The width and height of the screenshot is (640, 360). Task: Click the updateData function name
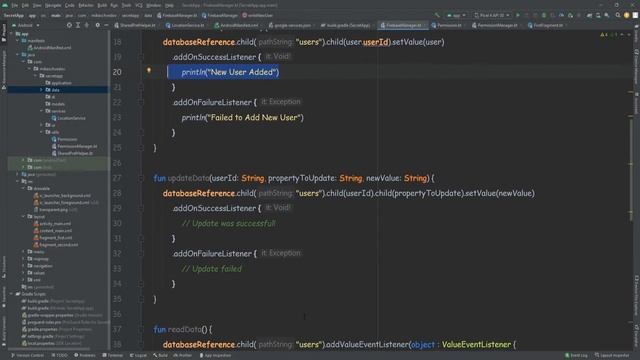188,178
